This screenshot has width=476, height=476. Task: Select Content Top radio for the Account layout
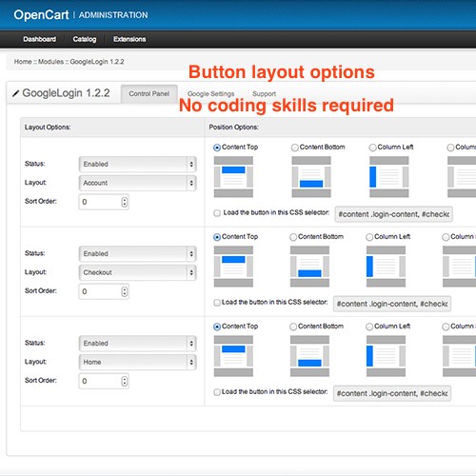[217, 148]
